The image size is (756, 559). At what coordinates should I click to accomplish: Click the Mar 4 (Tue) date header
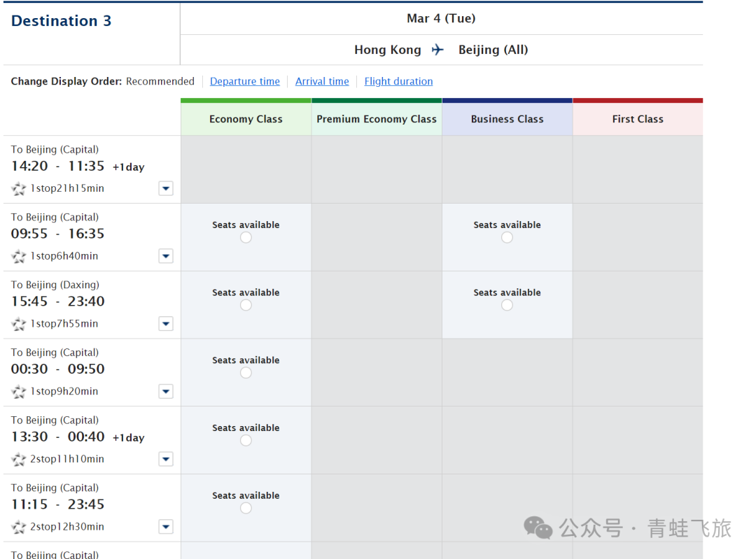[441, 18]
